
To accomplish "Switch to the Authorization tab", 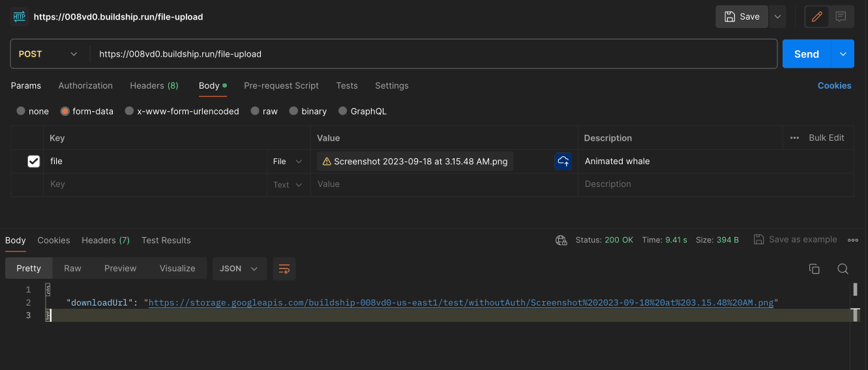I will (x=85, y=85).
